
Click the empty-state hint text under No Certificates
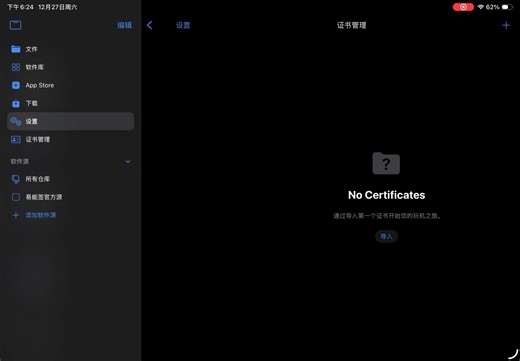click(x=387, y=216)
